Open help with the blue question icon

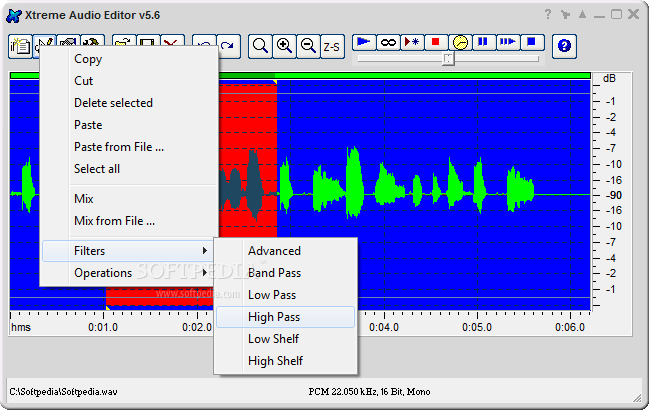pos(564,46)
